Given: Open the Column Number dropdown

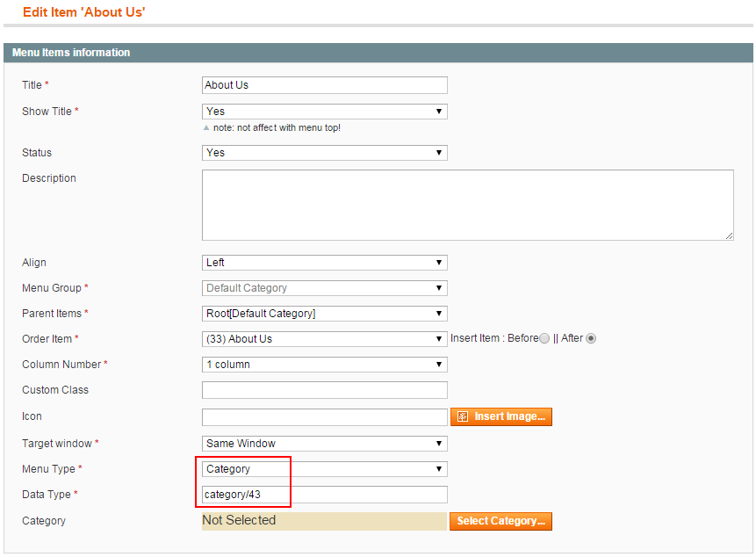Looking at the screenshot, I should click(325, 365).
